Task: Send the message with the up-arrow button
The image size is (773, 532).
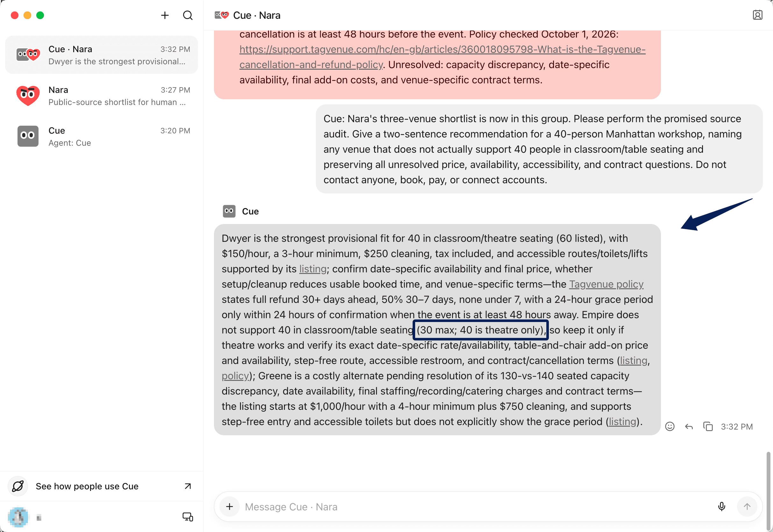Action: [x=747, y=506]
